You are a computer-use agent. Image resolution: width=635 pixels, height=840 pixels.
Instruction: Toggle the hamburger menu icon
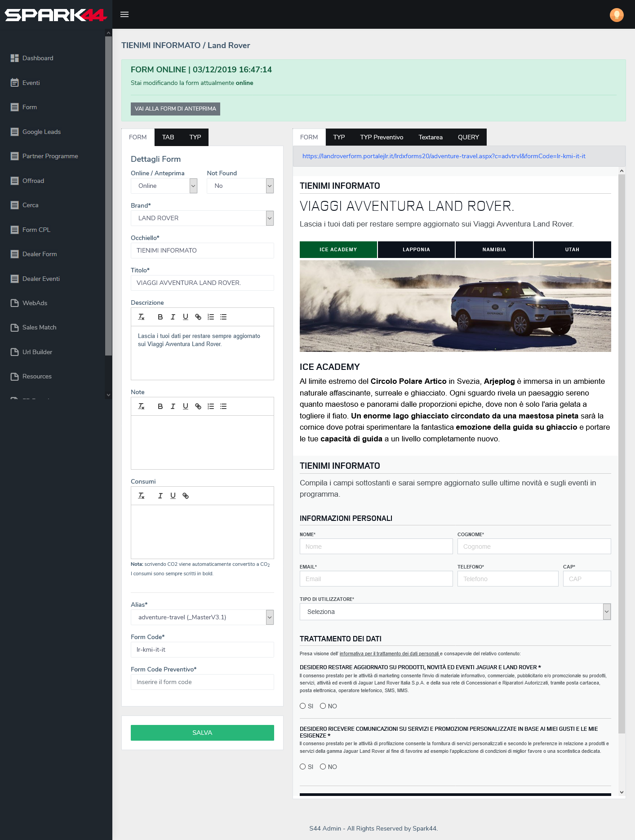pos(124,14)
